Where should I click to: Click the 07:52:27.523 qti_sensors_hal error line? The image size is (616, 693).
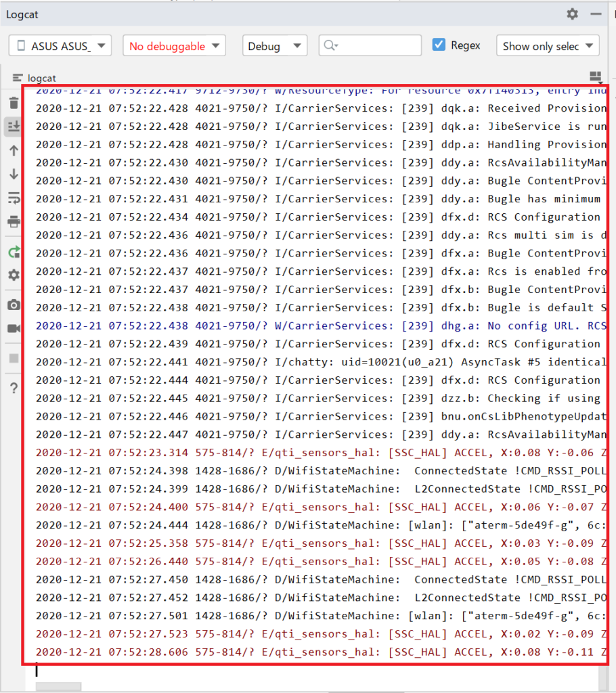pyautogui.click(x=321, y=633)
